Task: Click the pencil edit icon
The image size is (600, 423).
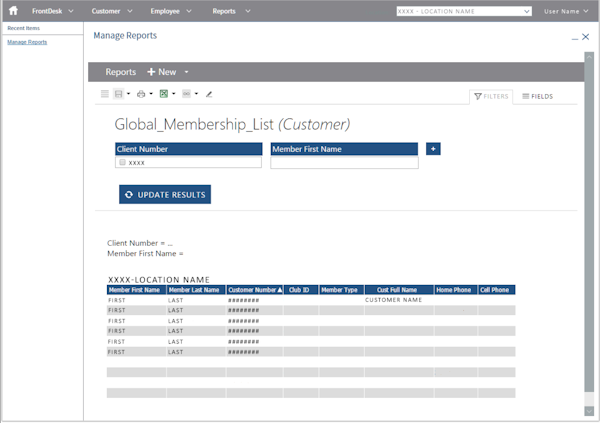Action: [209, 94]
